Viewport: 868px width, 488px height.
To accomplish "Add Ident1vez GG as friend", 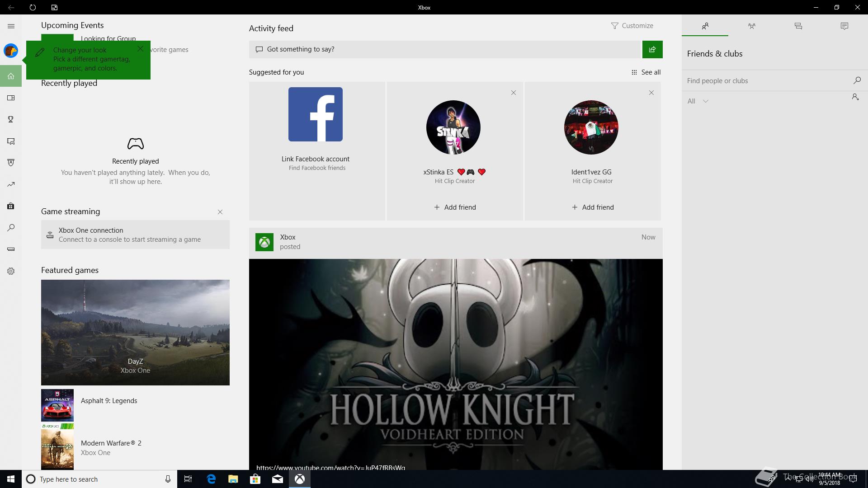I will tap(593, 207).
